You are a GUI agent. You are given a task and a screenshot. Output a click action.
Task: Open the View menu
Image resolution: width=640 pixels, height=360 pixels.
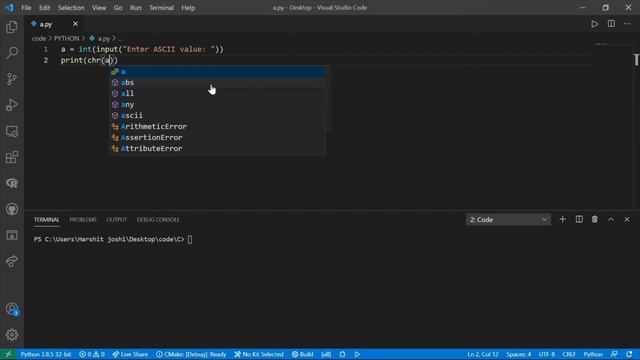(99, 8)
